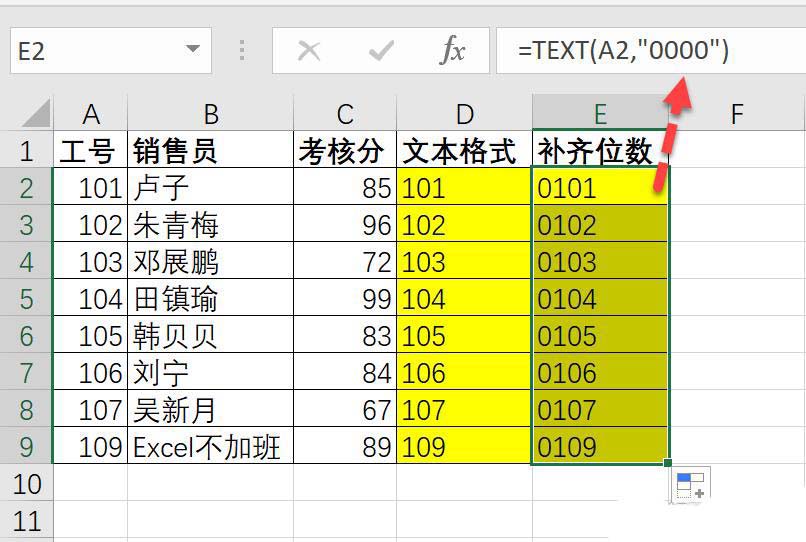This screenshot has width=806, height=542.
Task: Select column C header
Action: [x=345, y=114]
